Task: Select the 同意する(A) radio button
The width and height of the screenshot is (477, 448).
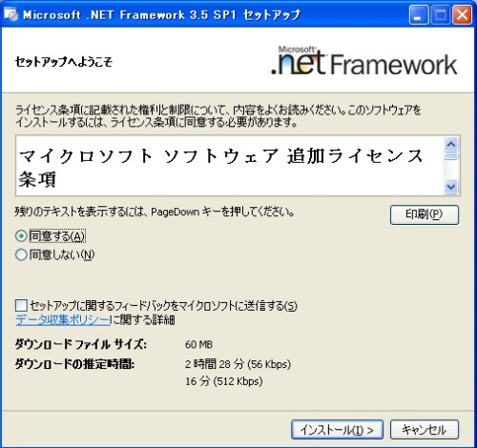Action: coord(21,236)
